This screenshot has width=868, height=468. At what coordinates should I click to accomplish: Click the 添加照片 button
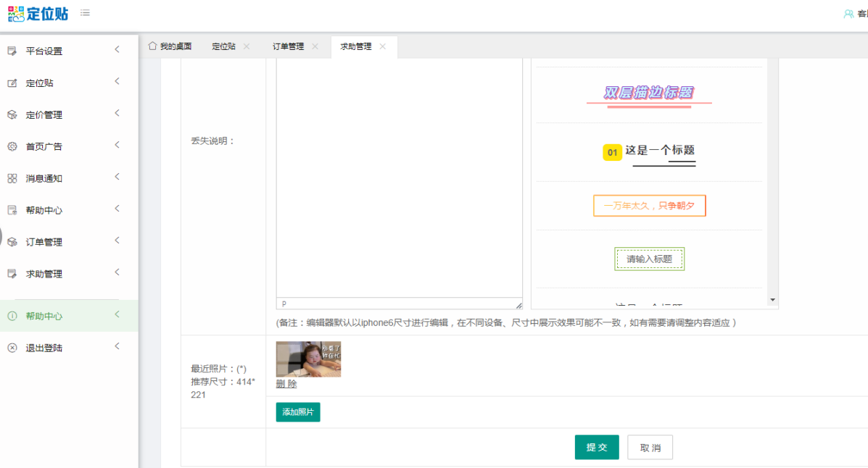click(x=297, y=412)
